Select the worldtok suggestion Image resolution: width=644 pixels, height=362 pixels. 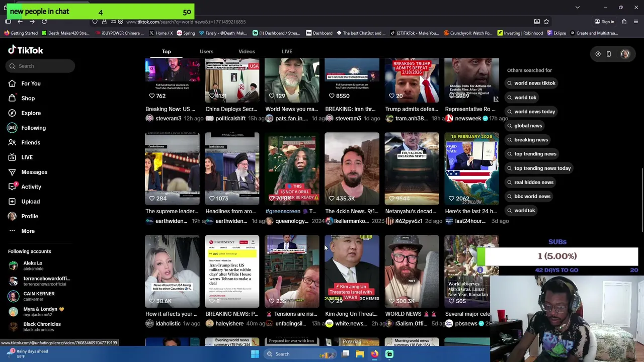click(x=521, y=210)
